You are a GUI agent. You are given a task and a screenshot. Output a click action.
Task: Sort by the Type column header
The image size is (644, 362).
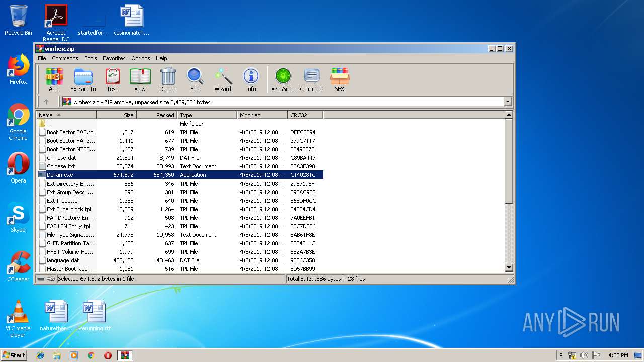click(207, 115)
